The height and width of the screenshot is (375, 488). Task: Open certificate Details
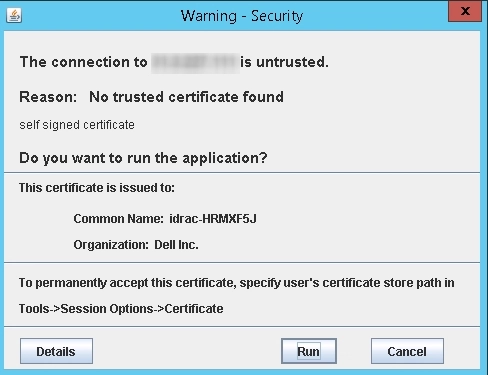click(x=56, y=351)
